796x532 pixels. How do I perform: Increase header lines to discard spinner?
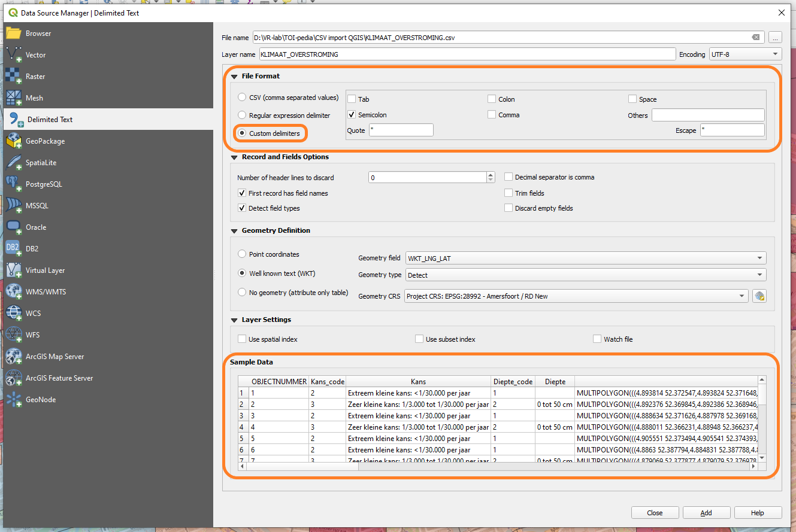click(490, 174)
